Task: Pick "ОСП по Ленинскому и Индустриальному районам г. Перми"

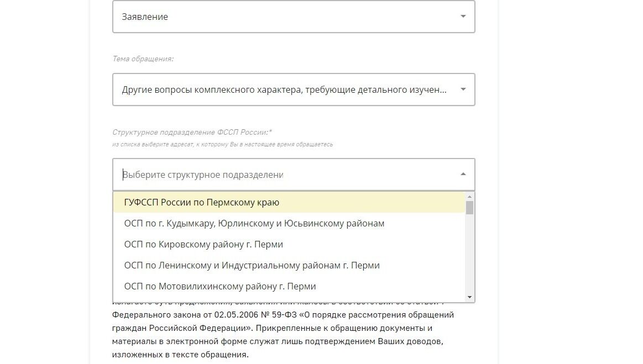Action: click(x=289, y=265)
